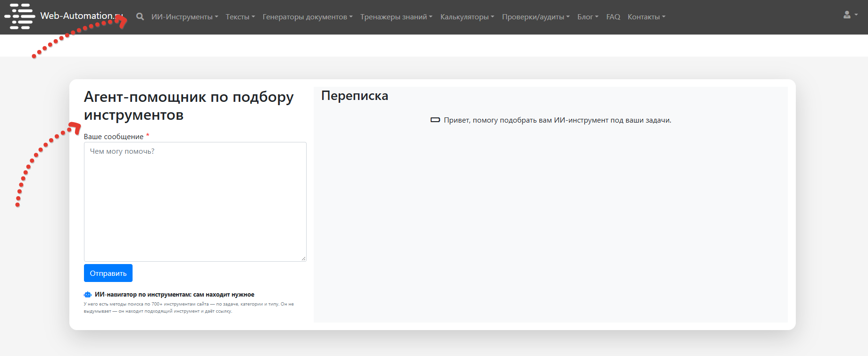Image resolution: width=868 pixels, height=356 pixels.
Task: Open the Тренажеры знаний dropdown
Action: 396,17
